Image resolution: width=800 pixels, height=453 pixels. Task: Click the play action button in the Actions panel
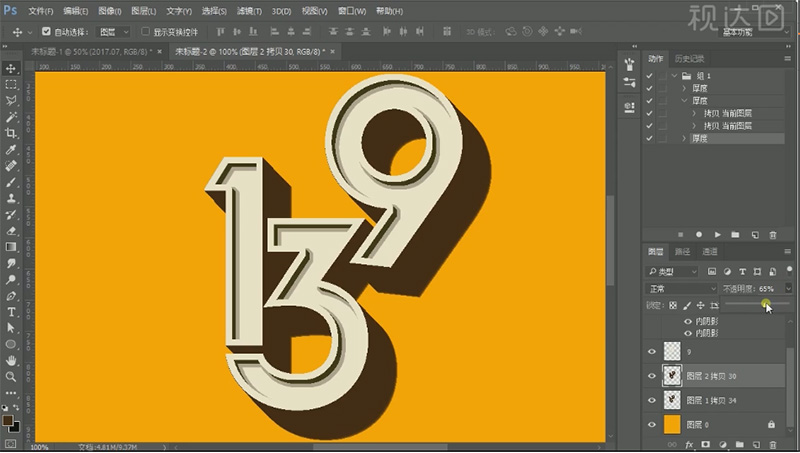pyautogui.click(x=717, y=234)
